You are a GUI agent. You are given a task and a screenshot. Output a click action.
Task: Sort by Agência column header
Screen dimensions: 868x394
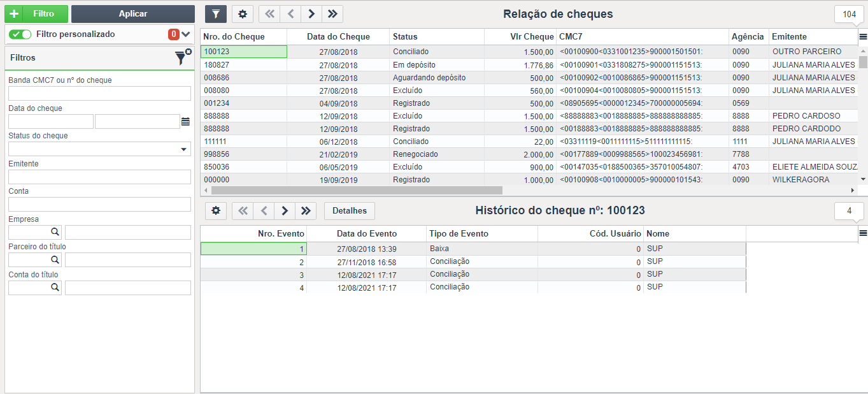click(749, 37)
